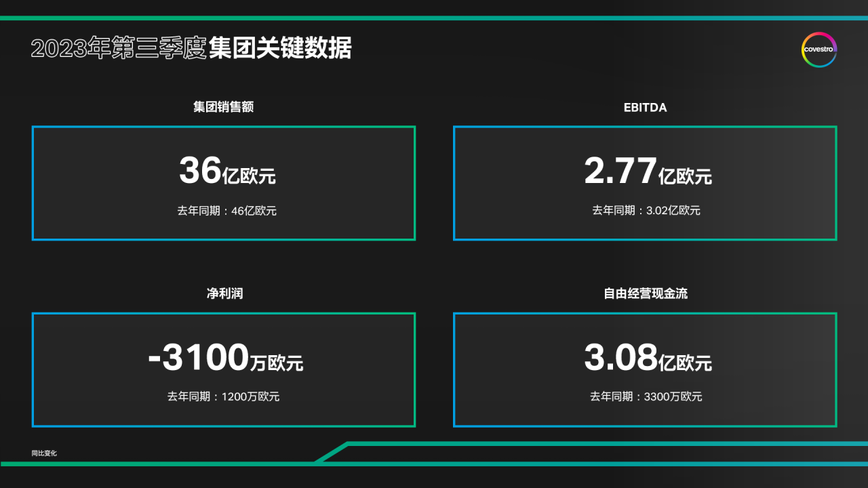This screenshot has width=868, height=488.
Task: Click the 同比变化 footnote
Action: [x=44, y=453]
